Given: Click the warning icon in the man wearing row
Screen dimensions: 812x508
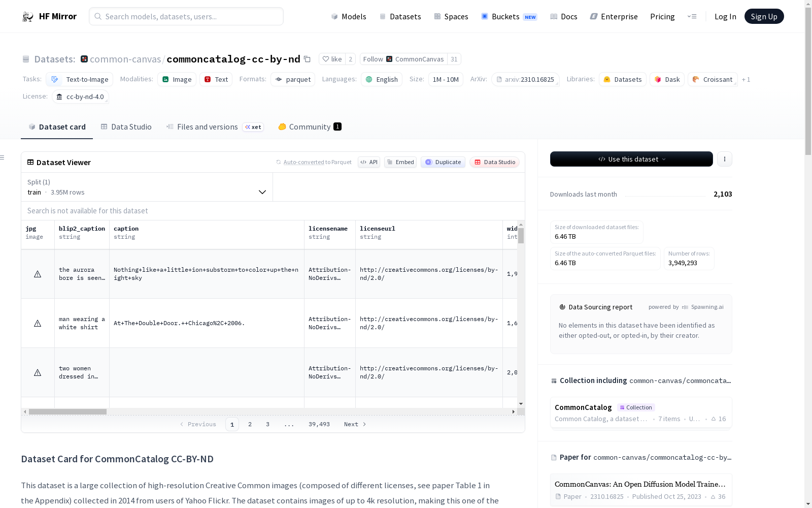Looking at the screenshot, I should (x=38, y=323).
